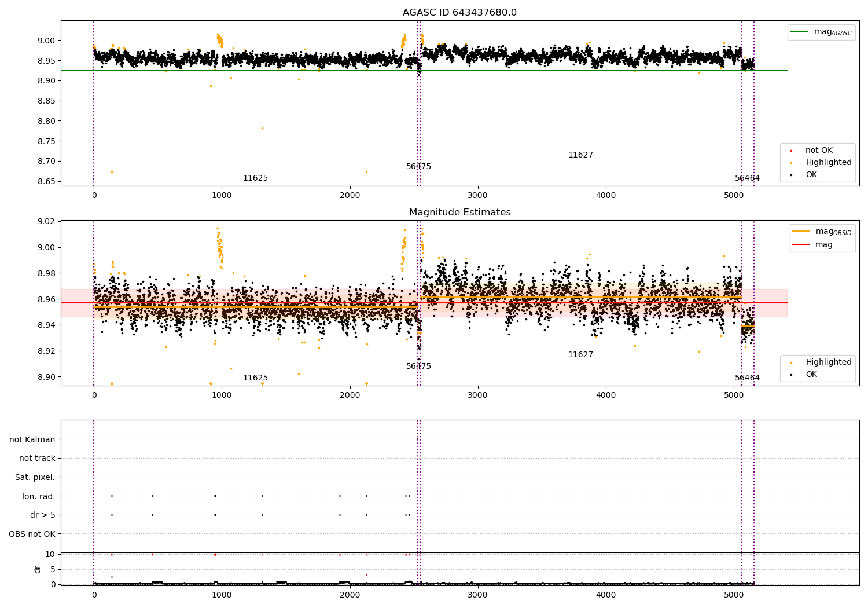Viewport: 868px width, 608px height.
Task: Click the title 'AGASC ID 643437680.0'
Action: tap(459, 13)
